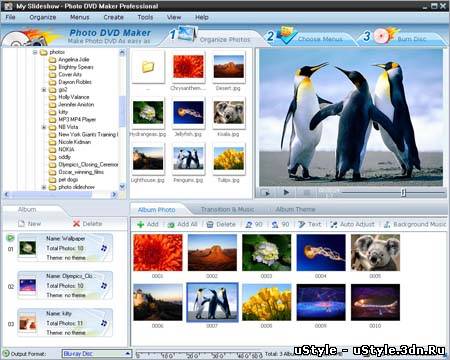Image resolution: width=450 pixels, height=360 pixels.
Task: Click the Auto Adjust icon
Action: pos(334,224)
